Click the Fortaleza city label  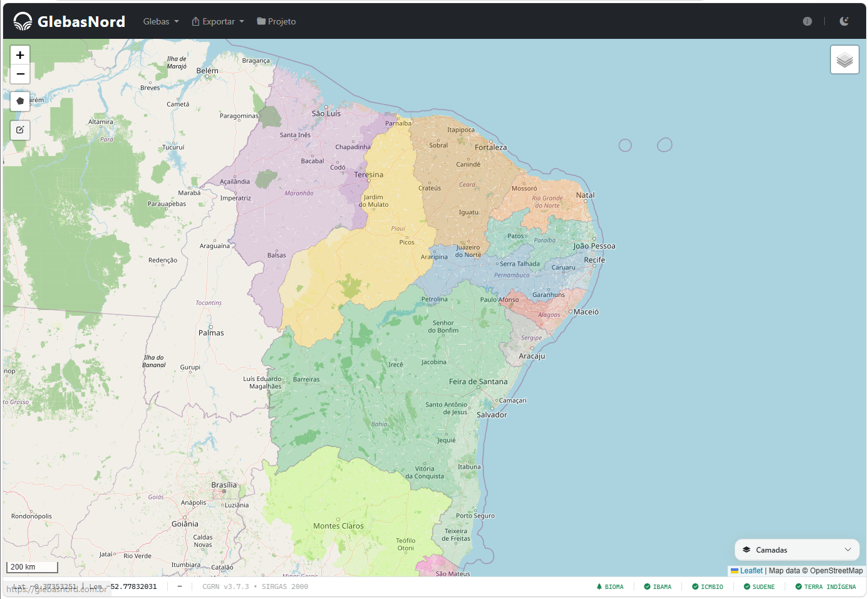[491, 148]
